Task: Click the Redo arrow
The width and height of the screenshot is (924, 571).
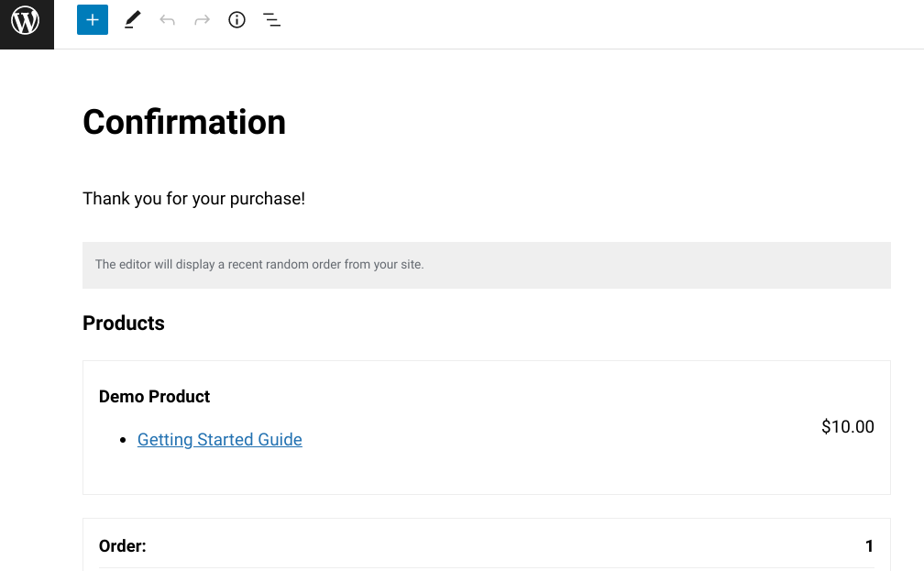Action: [x=202, y=19]
